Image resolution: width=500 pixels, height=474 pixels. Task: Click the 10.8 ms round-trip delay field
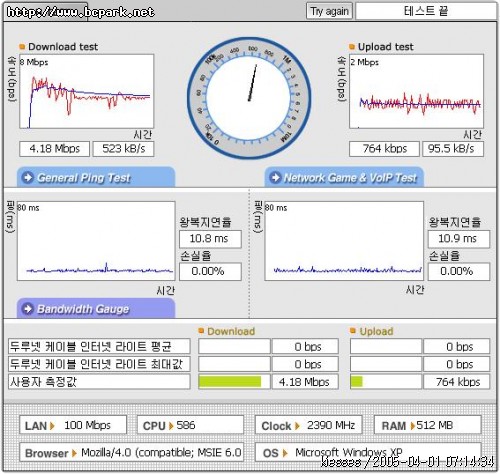pos(210,239)
